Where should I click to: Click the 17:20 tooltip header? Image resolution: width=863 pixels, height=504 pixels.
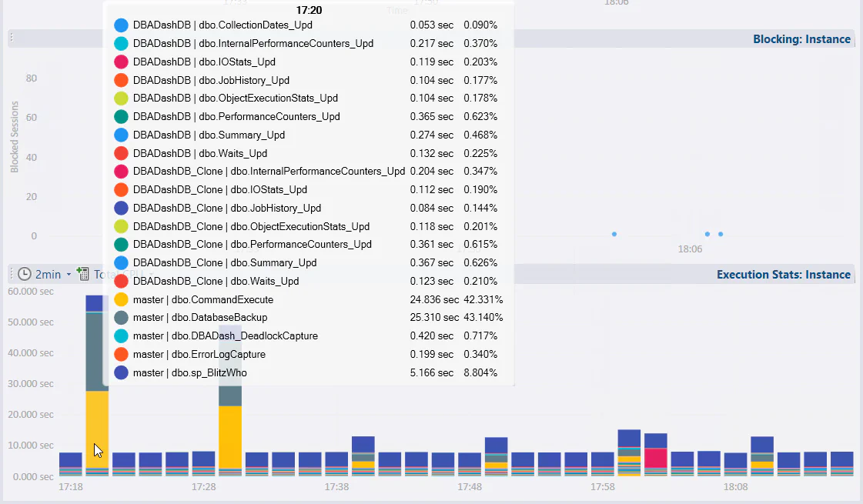pyautogui.click(x=309, y=10)
